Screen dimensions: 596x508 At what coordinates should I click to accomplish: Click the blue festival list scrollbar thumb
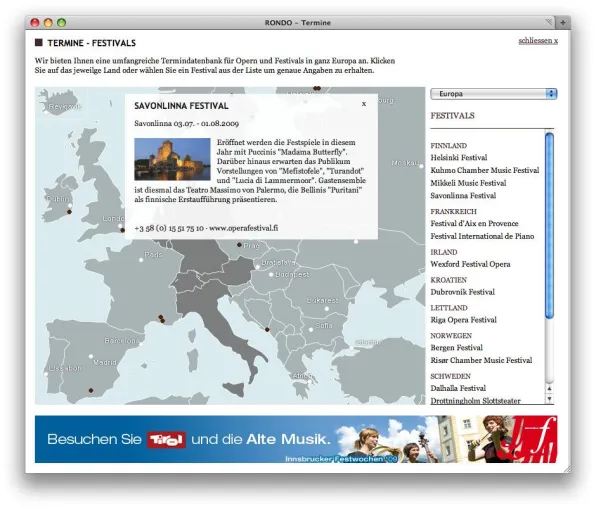[x=549, y=225]
